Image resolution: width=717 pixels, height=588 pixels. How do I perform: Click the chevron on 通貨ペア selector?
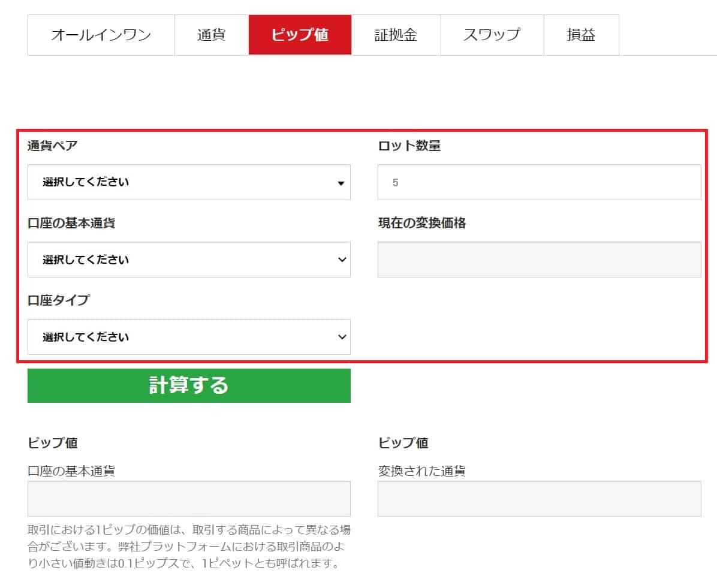(341, 182)
